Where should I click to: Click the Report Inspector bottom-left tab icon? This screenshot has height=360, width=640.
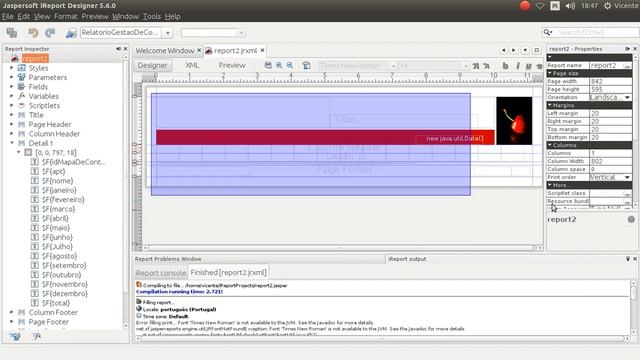pos(15,336)
